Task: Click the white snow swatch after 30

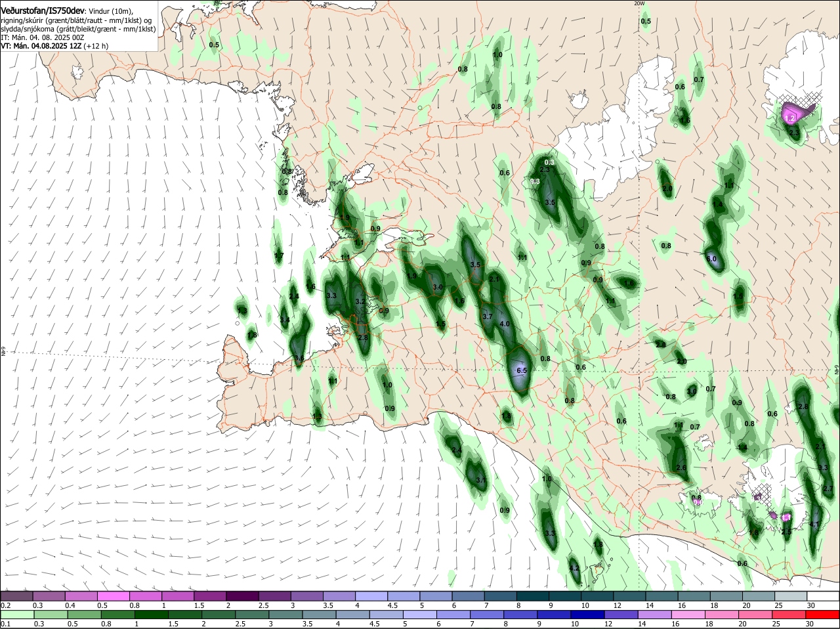Action: 823,596
